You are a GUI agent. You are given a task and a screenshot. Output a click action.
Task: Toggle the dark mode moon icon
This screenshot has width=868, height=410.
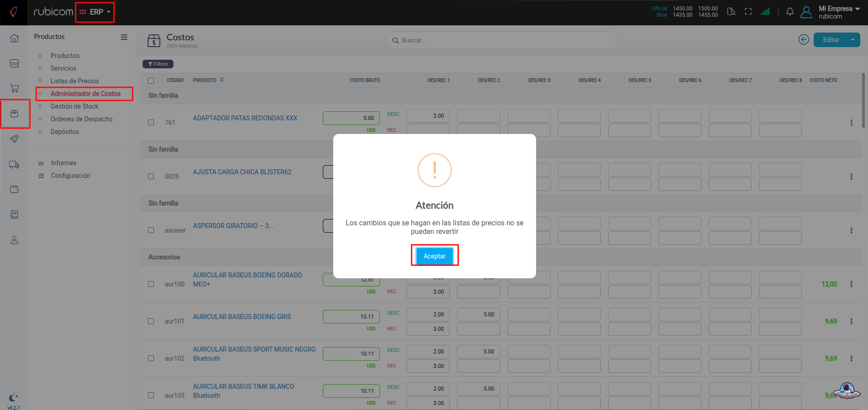(13, 397)
